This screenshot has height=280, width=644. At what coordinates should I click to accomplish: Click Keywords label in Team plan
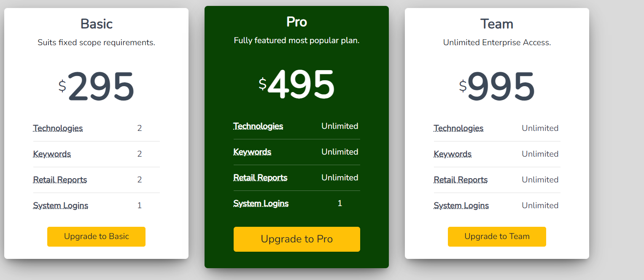pyautogui.click(x=453, y=154)
